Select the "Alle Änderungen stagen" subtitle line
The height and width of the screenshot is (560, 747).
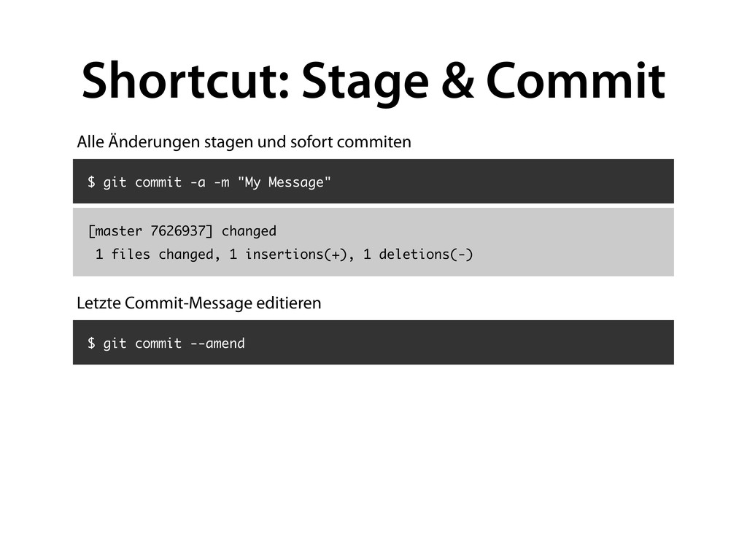(x=244, y=141)
